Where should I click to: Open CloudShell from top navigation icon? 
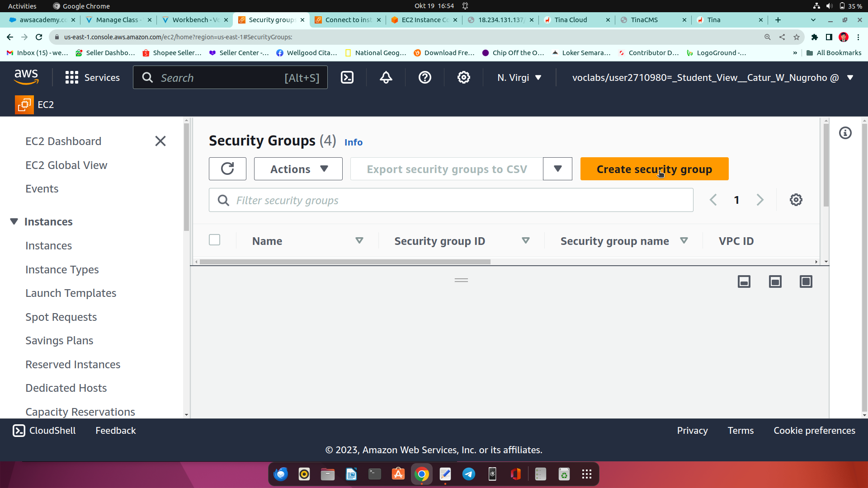pos(347,78)
